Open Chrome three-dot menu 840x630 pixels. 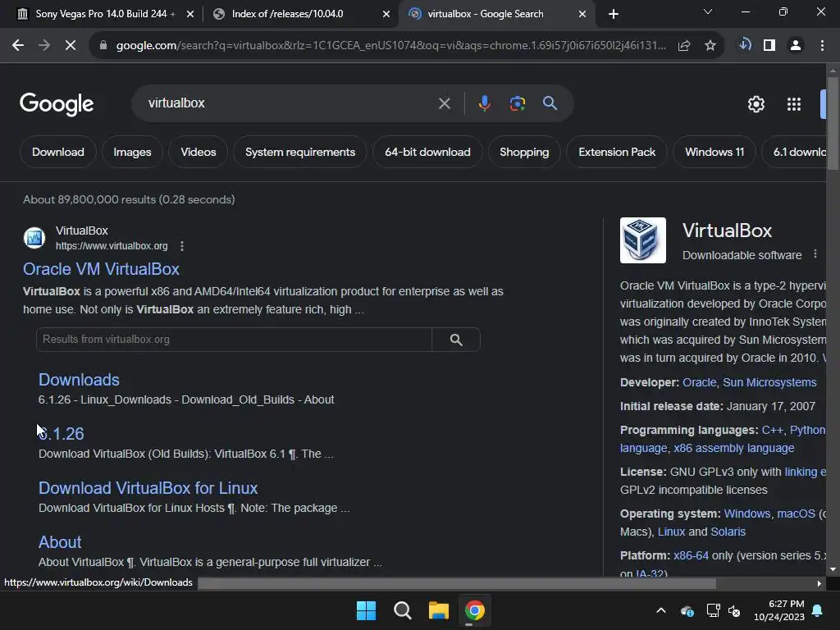tap(822, 46)
